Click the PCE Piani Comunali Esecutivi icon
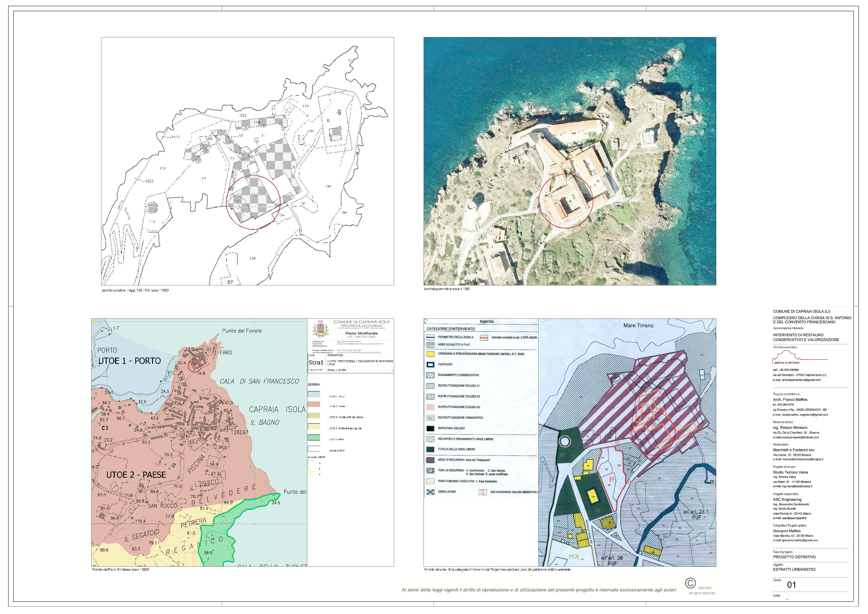 point(430,482)
